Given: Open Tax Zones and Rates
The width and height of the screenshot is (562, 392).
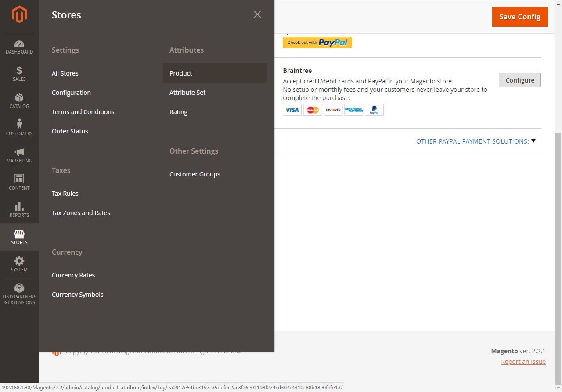Looking at the screenshot, I should (x=81, y=213).
